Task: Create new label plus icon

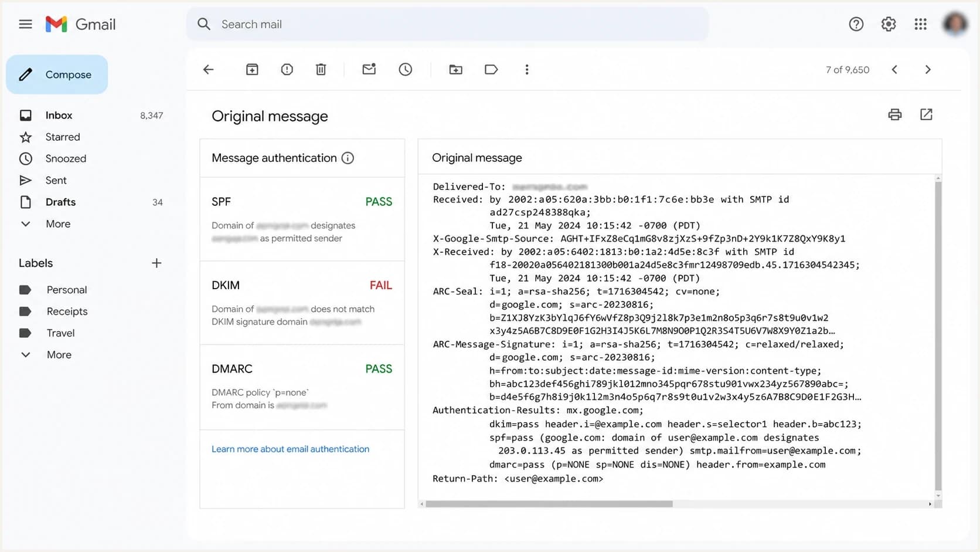Action: coord(156,263)
